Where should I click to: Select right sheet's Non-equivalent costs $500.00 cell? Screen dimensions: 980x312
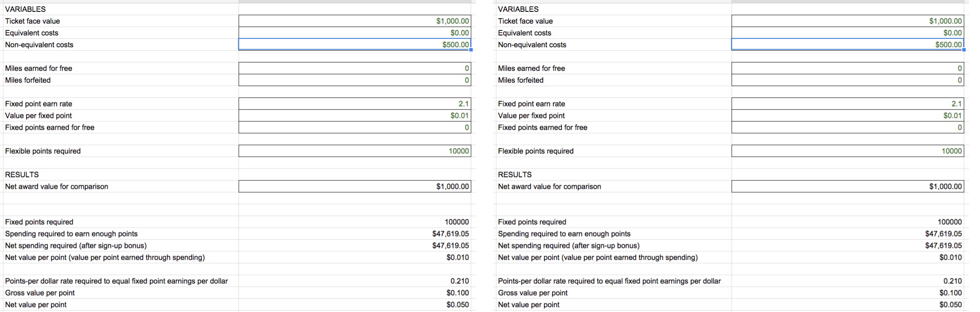click(847, 45)
